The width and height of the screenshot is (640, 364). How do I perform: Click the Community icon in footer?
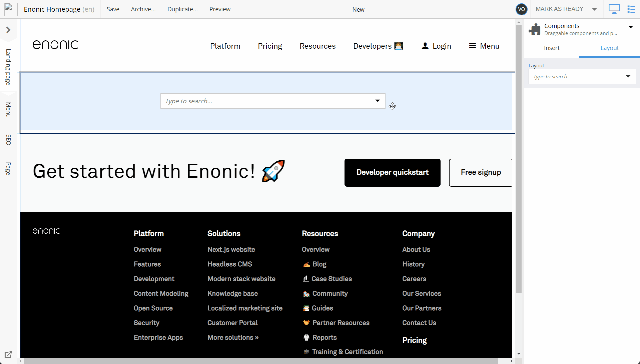(x=306, y=294)
